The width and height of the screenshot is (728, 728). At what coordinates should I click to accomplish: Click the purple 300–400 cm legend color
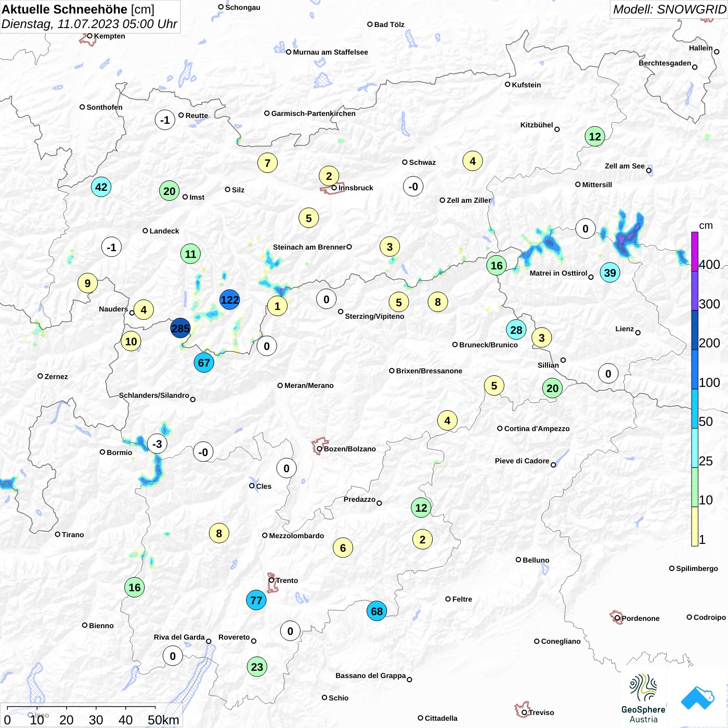(695, 291)
